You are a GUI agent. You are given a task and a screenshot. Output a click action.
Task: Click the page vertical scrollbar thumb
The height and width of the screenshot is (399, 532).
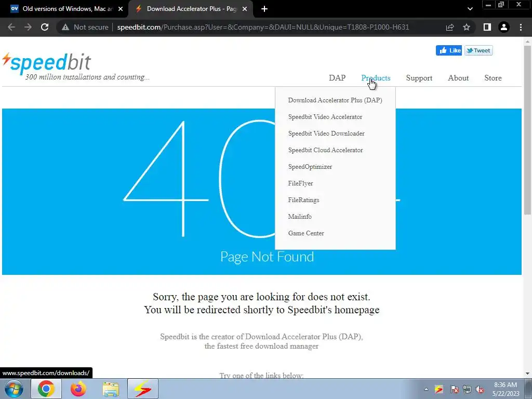pos(527,129)
